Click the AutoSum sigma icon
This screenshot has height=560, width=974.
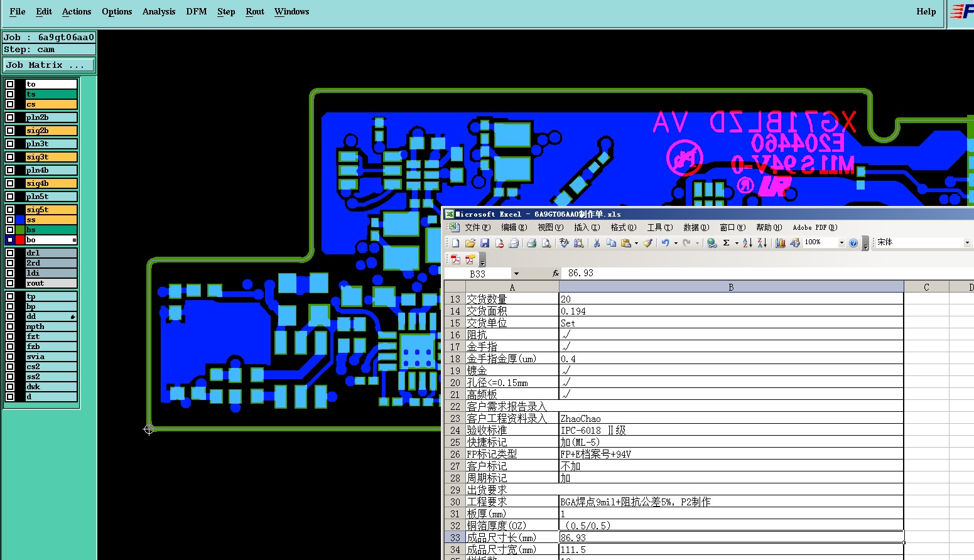point(726,243)
